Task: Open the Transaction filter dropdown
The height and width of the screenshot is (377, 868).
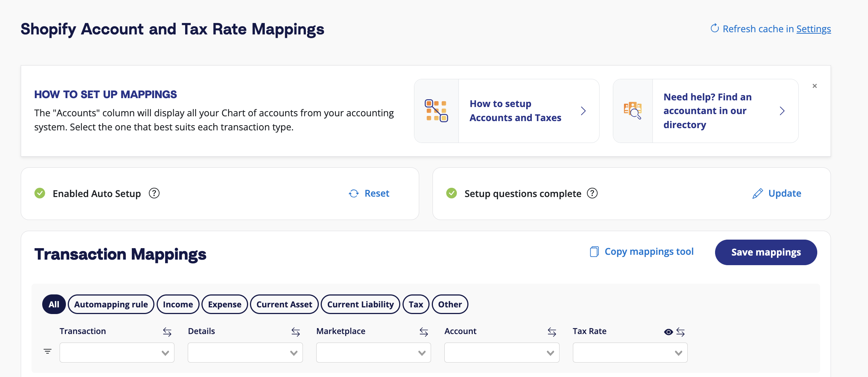Action: coord(117,353)
